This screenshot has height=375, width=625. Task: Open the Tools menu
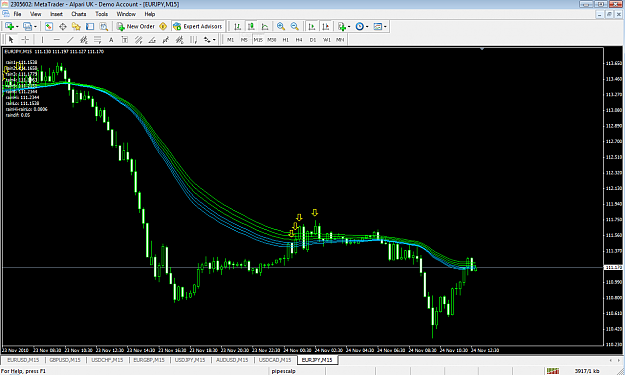tap(101, 14)
